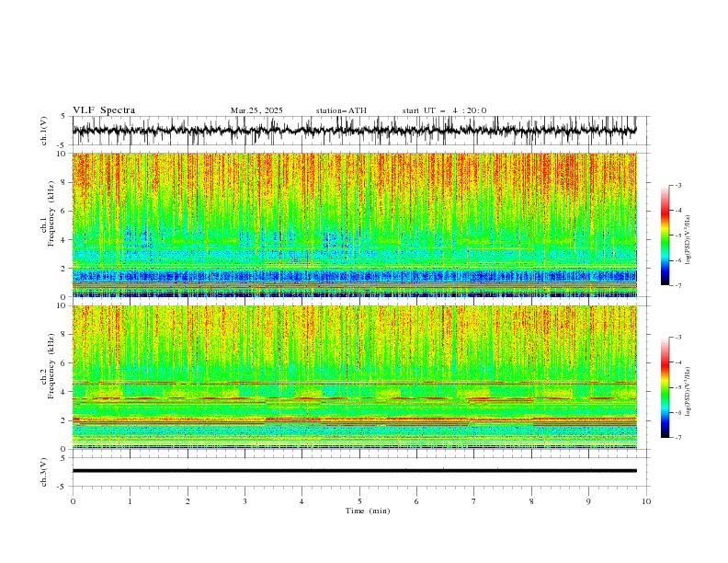Click the log(PSD) label of ch.2 colorbar
728x563 pixels.
[688, 392]
